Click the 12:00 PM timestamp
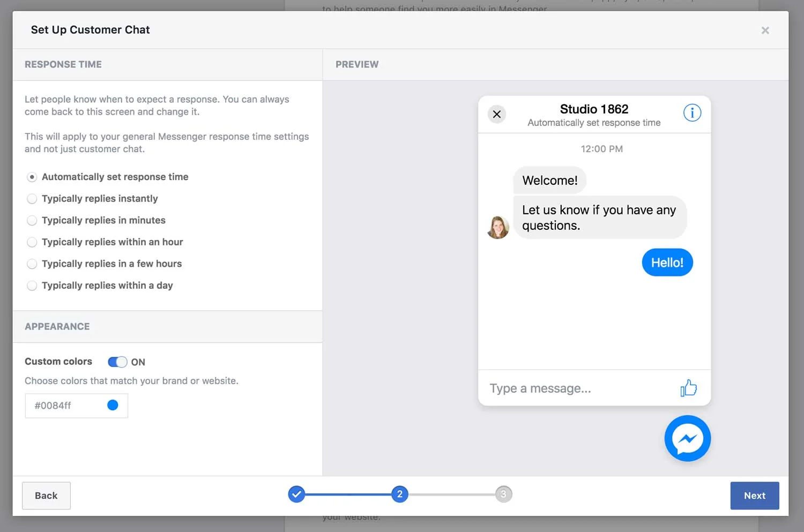Viewport: 804px width, 532px height. [601, 149]
